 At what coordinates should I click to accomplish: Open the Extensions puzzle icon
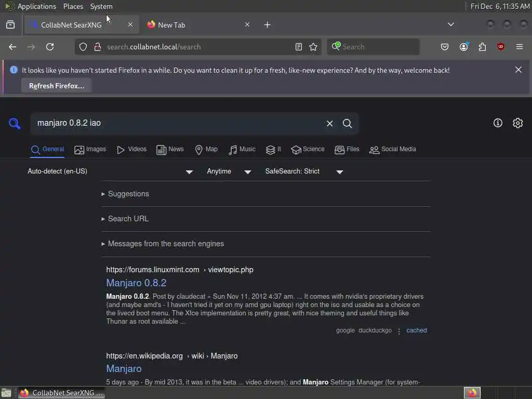pos(482,47)
